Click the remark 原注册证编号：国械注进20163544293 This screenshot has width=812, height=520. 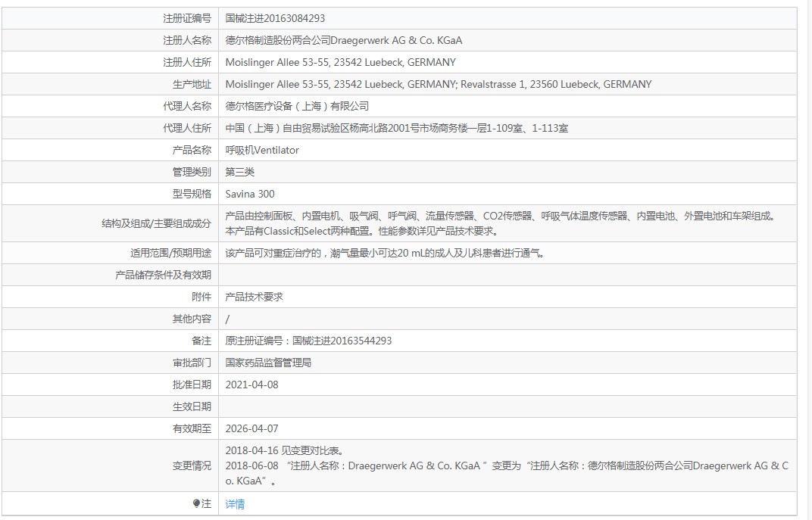click(308, 341)
